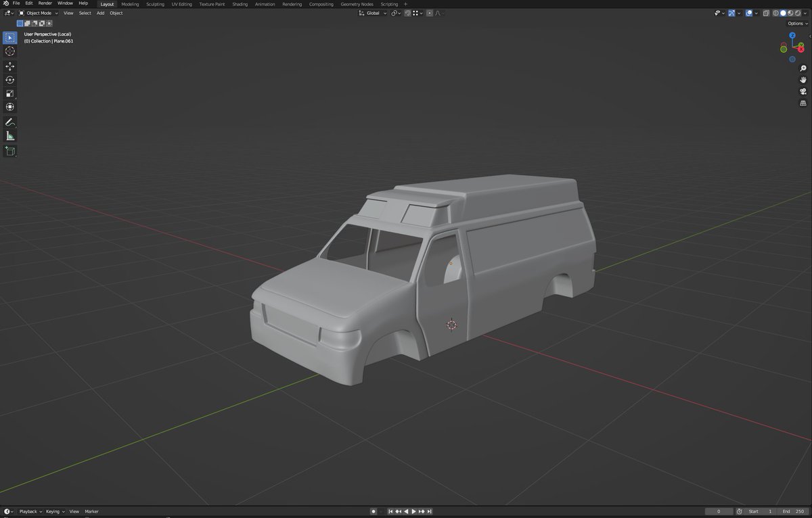This screenshot has width=812, height=518.
Task: Toggle the timeline preview range clock icon
Action: point(740,511)
